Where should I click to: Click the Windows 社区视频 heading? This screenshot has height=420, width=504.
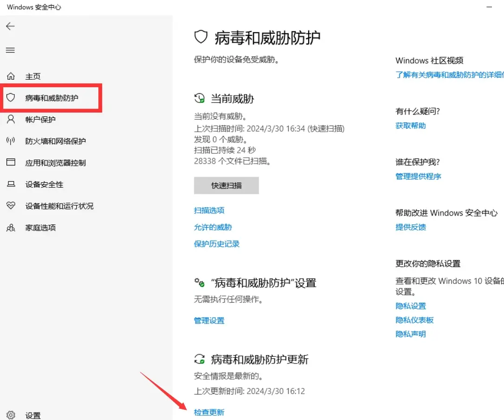coord(429,60)
